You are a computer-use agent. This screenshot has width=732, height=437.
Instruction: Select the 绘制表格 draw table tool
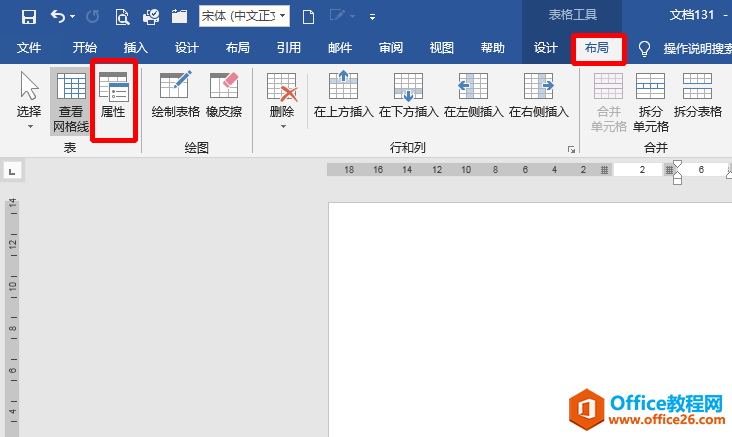175,97
